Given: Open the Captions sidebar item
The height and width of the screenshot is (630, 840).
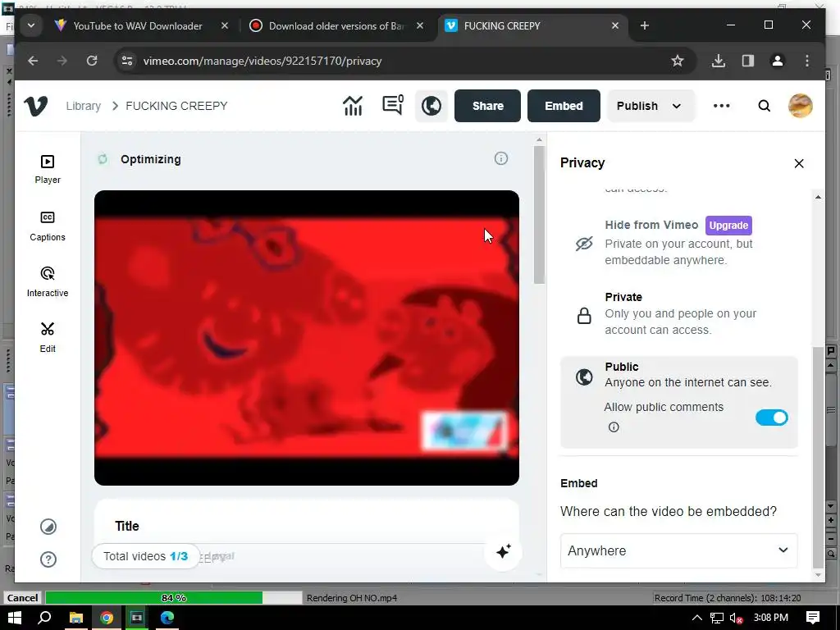Looking at the screenshot, I should click(x=48, y=226).
